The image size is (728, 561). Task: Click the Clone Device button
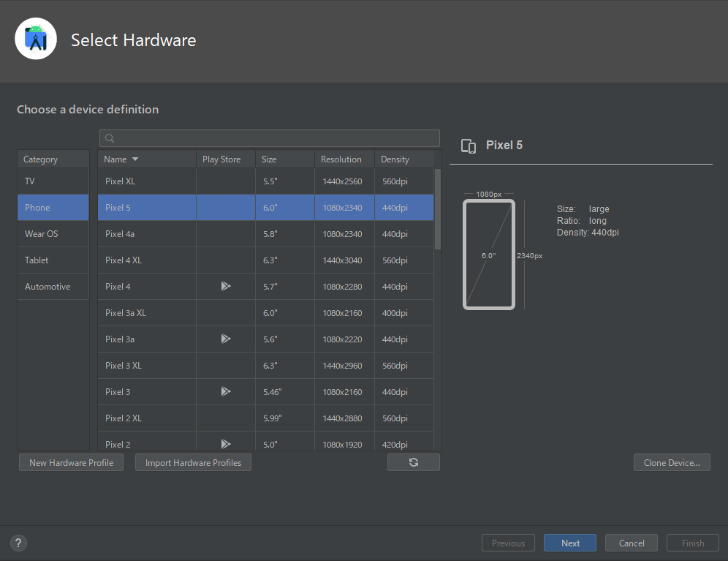coord(672,462)
